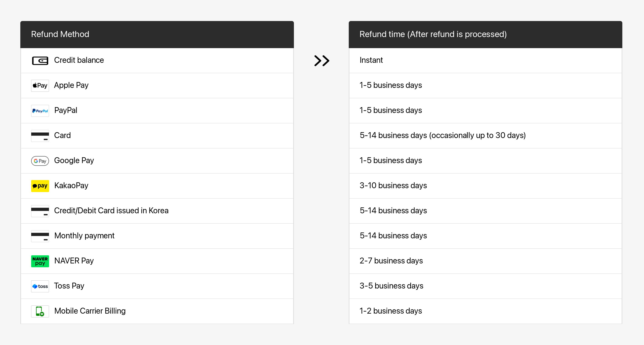Click the PayPal logo icon

[x=40, y=110]
